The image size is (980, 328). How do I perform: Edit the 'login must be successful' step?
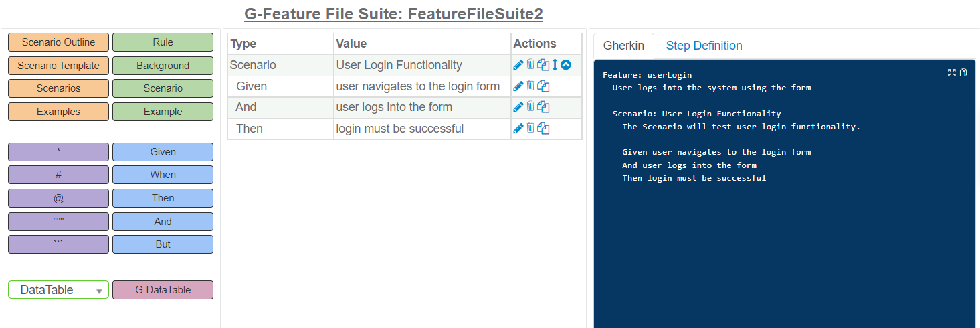(x=518, y=129)
